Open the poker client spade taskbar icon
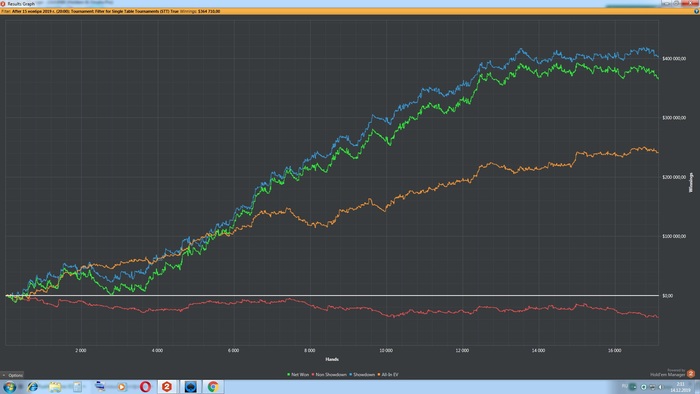Image resolution: width=700 pixels, height=394 pixels. click(190, 387)
